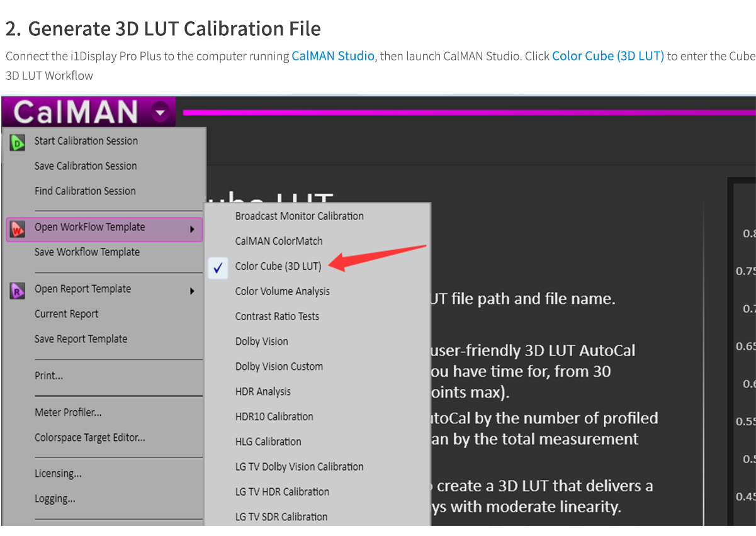
Task: Click the Generate 3D LUT Calibration File heading
Action: pyautogui.click(x=163, y=29)
